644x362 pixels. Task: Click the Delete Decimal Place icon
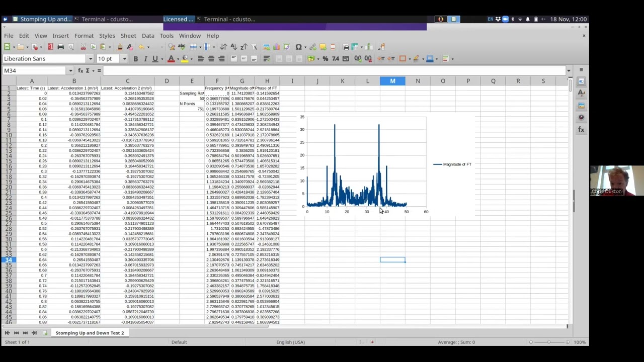pyautogui.click(x=368, y=59)
